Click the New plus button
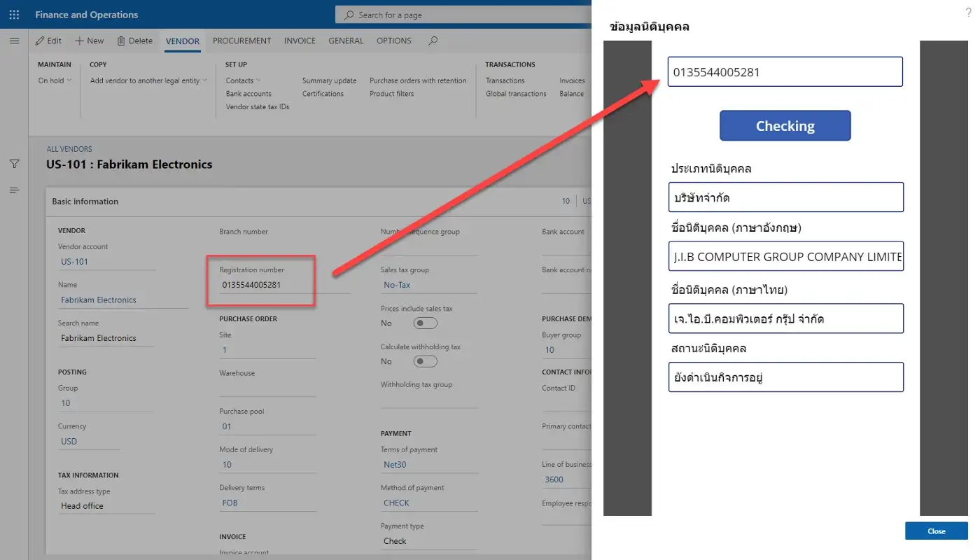This screenshot has width=980, height=560. coord(90,41)
